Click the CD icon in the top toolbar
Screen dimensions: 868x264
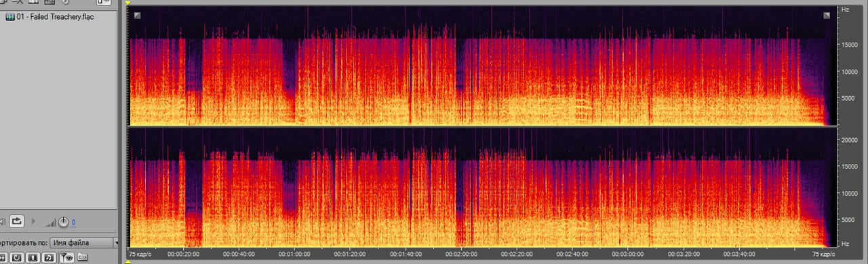click(x=66, y=2)
